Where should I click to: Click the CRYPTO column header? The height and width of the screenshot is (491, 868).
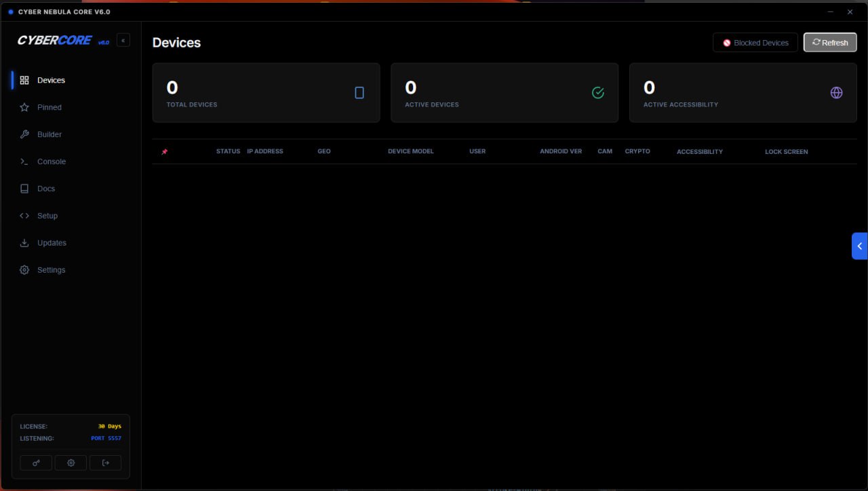tap(637, 151)
